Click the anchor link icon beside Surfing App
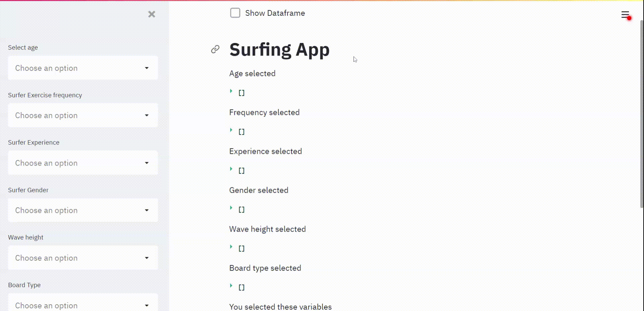Screen dimensions: 644x311 click(215, 49)
